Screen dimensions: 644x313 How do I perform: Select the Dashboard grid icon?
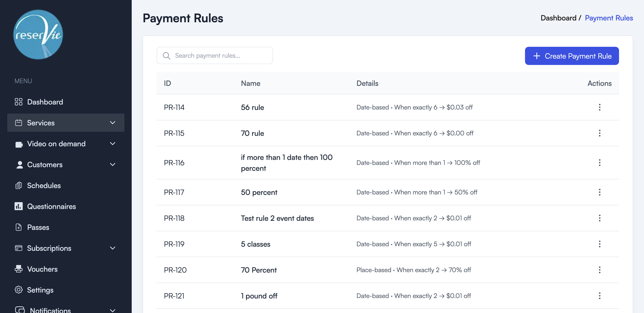(19, 102)
